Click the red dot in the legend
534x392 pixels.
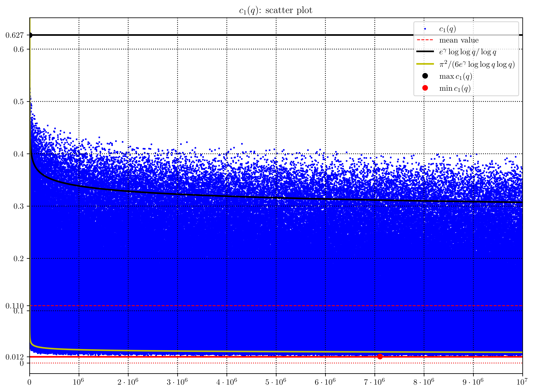425,88
